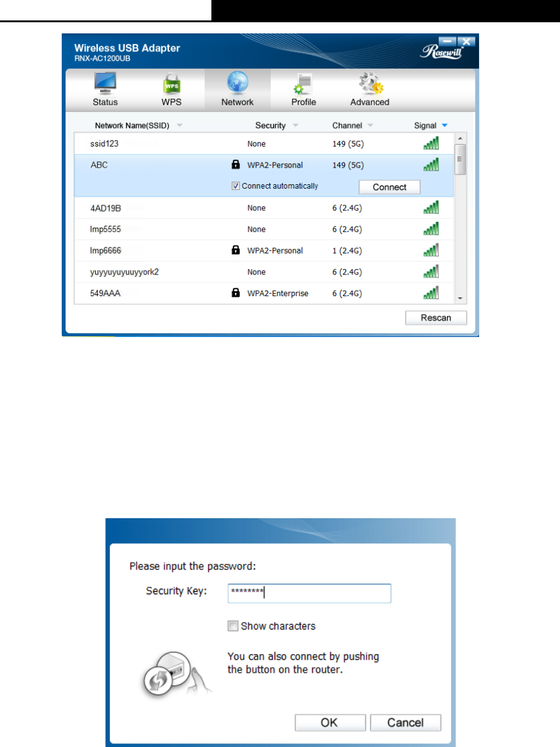The image size is (560, 747).
Task: Select the ABC network name
Action: (99, 165)
